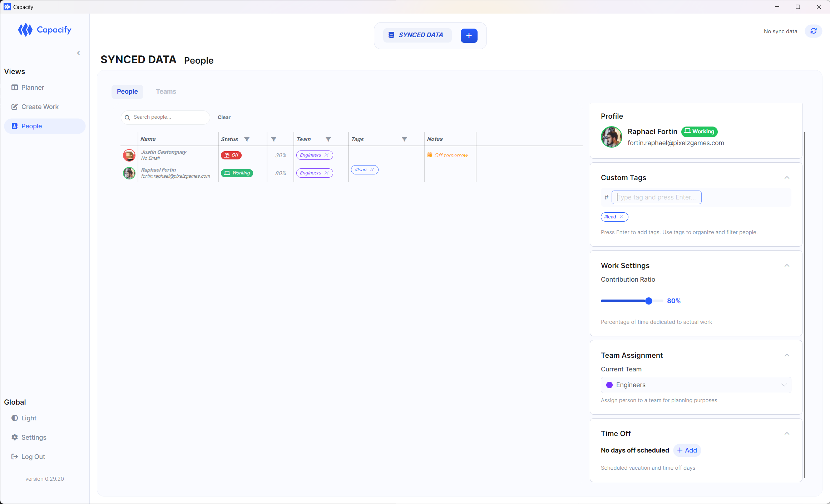The image size is (830, 504).
Task: Click Add to schedule time off
Action: pos(687,450)
